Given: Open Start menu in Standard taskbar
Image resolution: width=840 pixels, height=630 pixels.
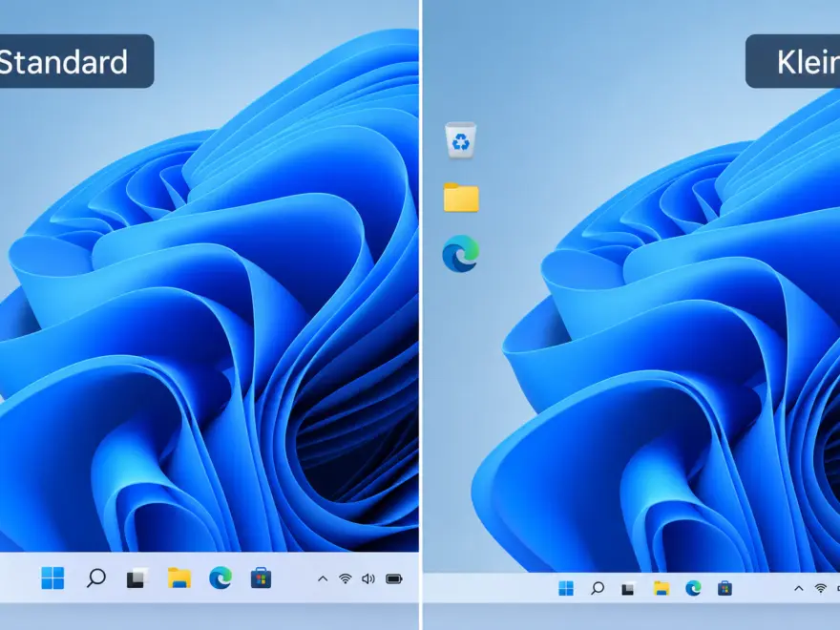Looking at the screenshot, I should tap(52, 578).
